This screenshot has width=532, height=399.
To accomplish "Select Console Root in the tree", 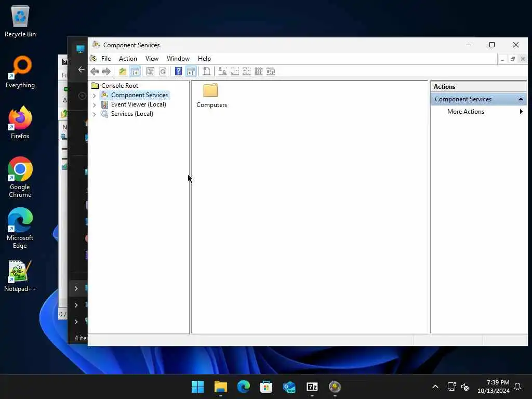I will [x=120, y=86].
